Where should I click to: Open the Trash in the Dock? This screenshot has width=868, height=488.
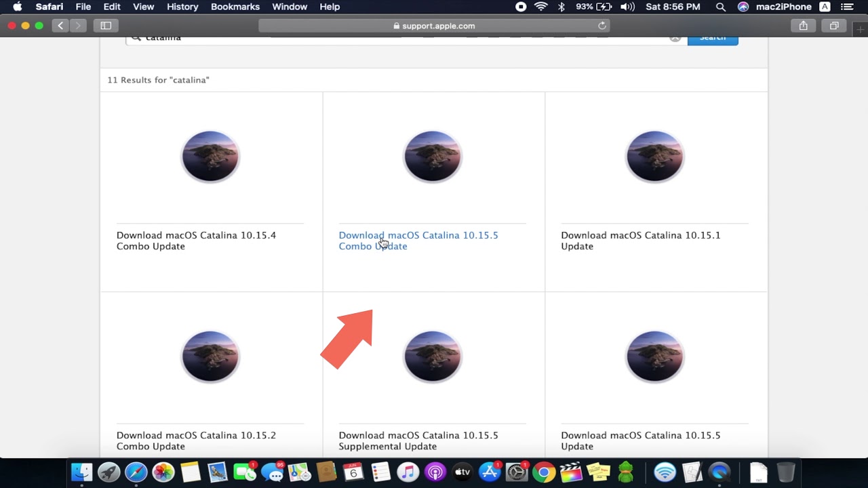[x=785, y=472]
